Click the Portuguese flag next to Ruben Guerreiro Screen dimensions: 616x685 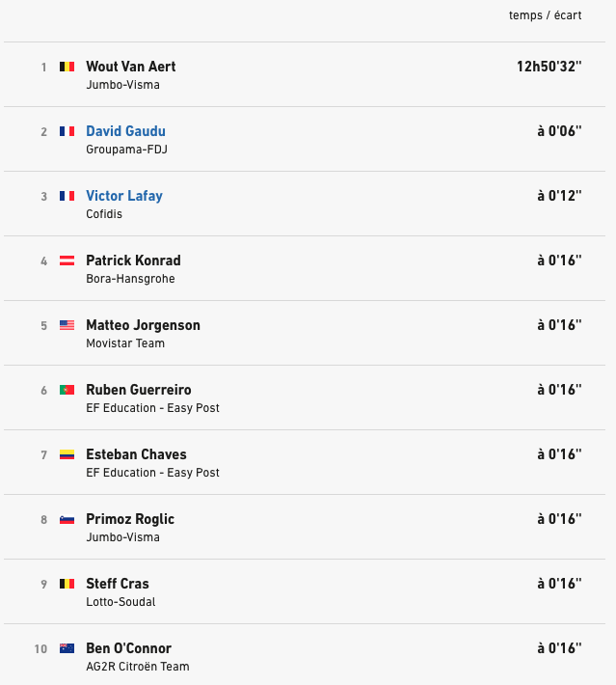click(67, 390)
